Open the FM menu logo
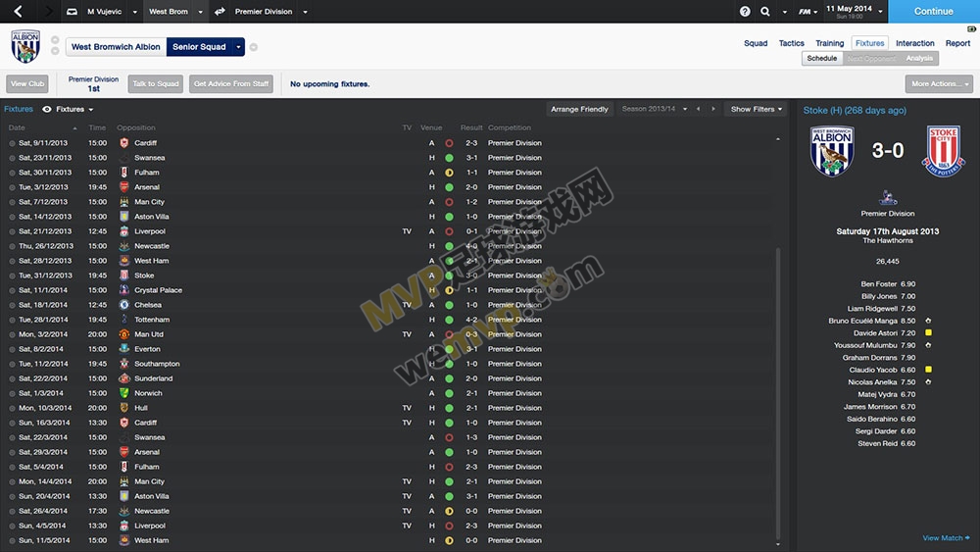The width and height of the screenshot is (980, 552). click(805, 11)
